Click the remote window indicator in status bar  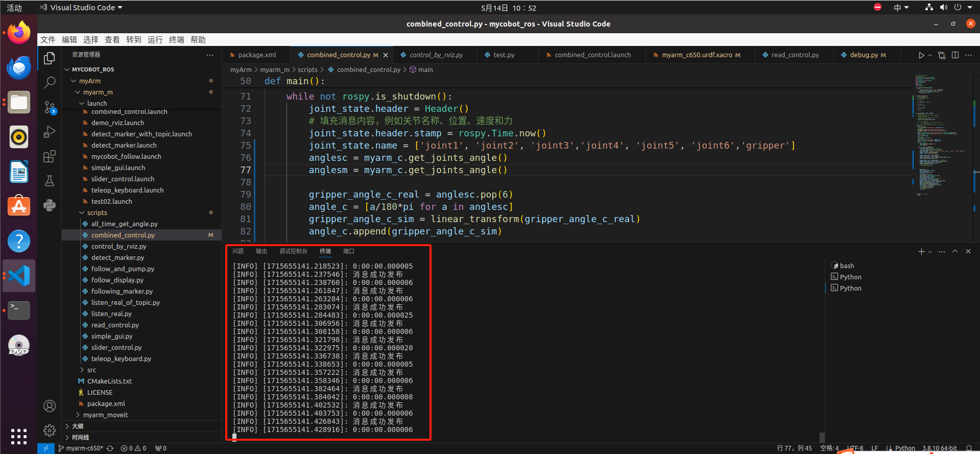click(45, 448)
